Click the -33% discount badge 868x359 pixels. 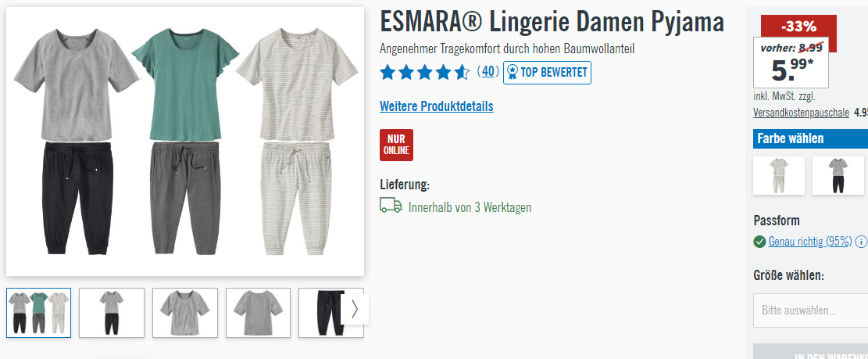click(x=798, y=26)
